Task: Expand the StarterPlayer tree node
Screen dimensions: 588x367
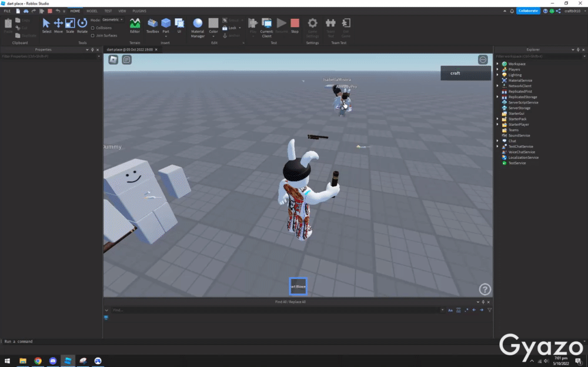Action: pos(497,125)
